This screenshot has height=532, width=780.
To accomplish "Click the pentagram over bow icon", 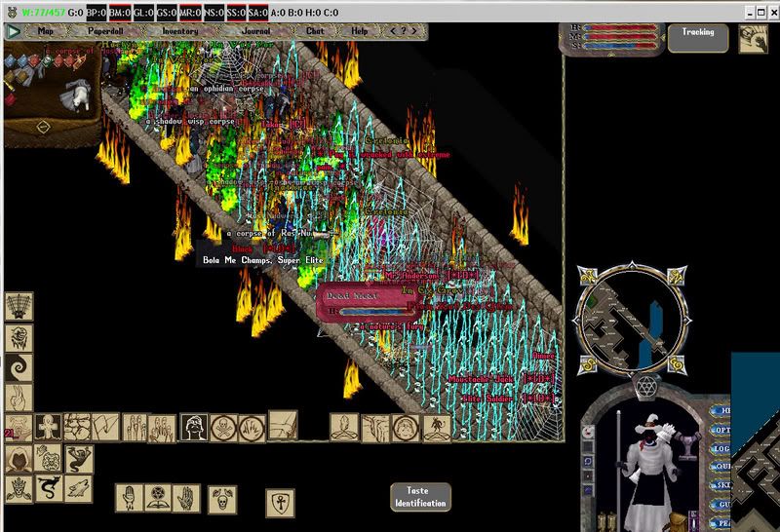I will [158, 498].
